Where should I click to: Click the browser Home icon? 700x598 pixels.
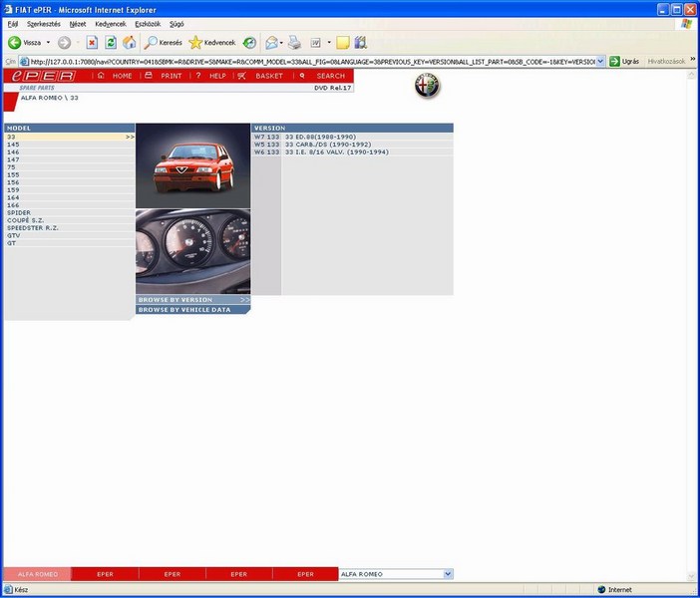pyautogui.click(x=130, y=43)
